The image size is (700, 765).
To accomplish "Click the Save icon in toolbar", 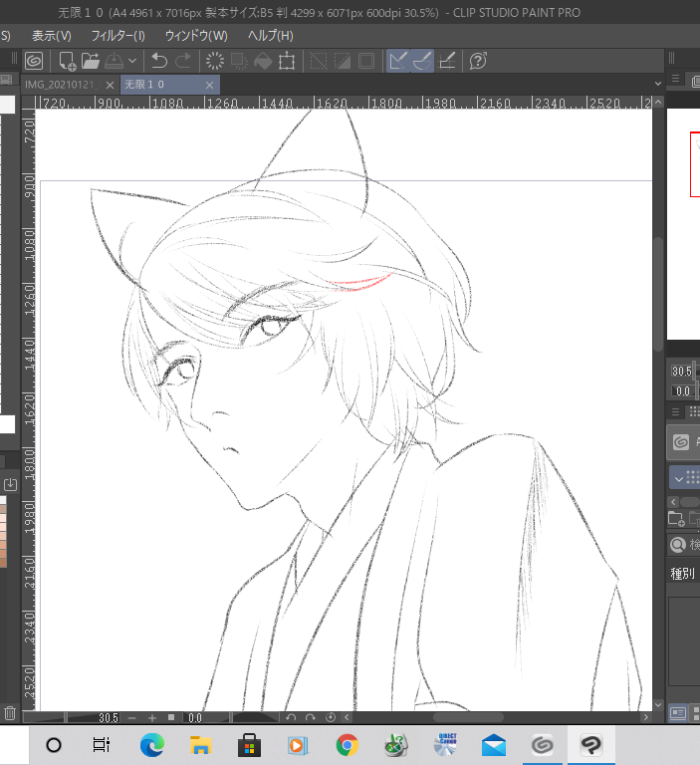I will pos(115,61).
